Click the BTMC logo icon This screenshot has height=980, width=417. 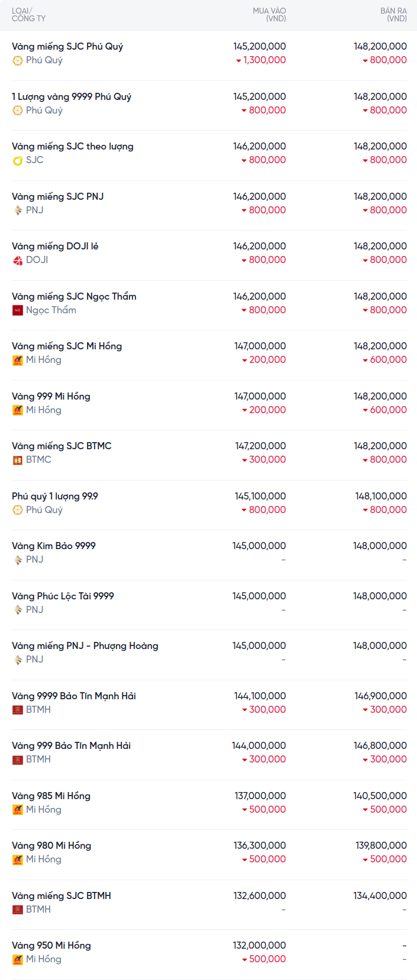click(18, 460)
